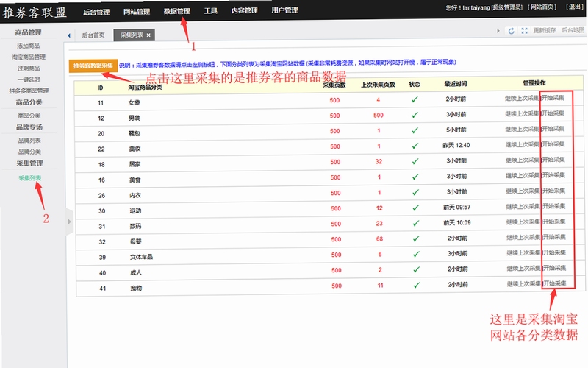Select green 采集列表 in the sidebar
588x368 pixels.
(30, 178)
